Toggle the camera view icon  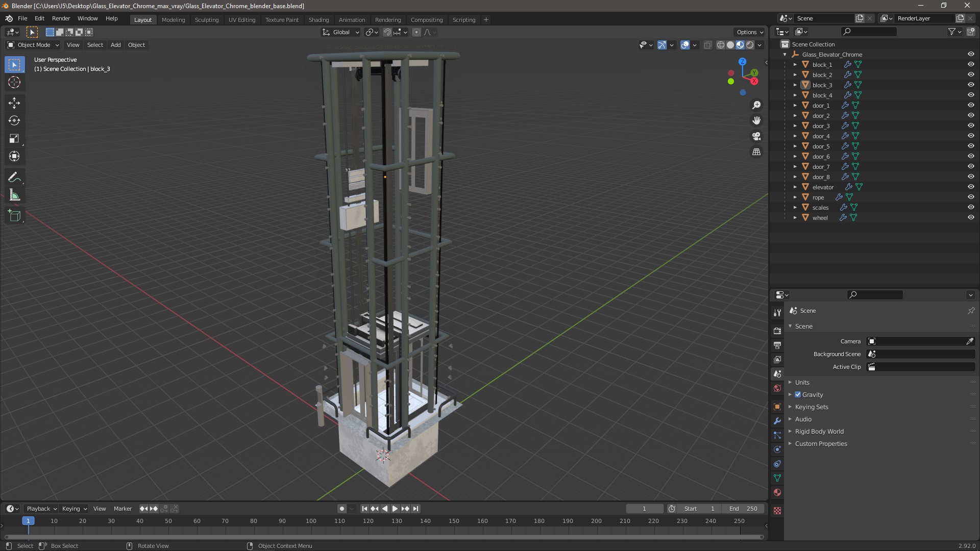click(x=756, y=136)
